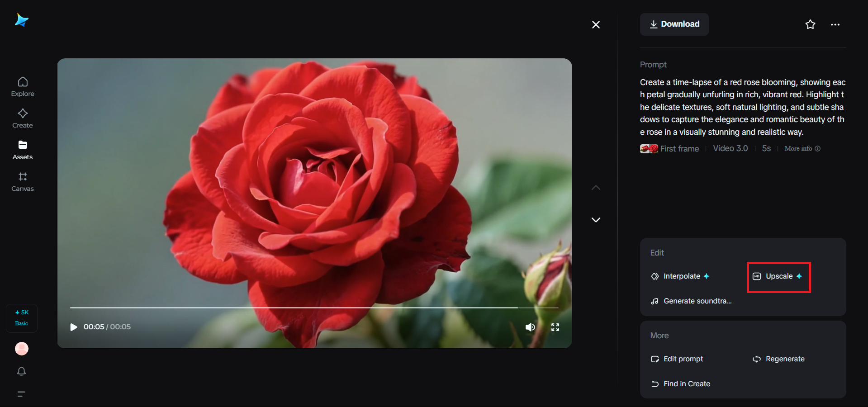Open the three-dot more options menu

click(835, 25)
